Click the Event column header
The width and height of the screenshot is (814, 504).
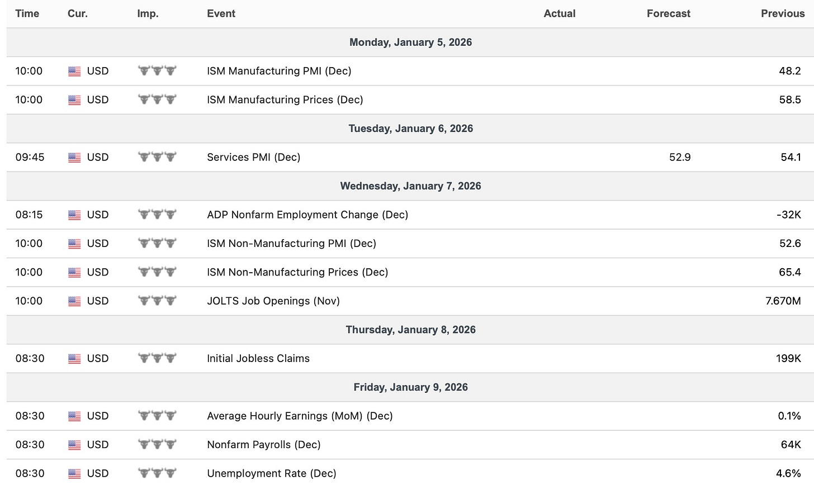(x=221, y=13)
